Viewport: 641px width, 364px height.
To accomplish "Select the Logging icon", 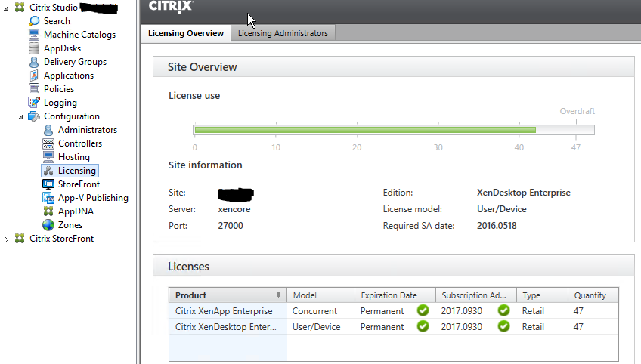I will coord(34,103).
